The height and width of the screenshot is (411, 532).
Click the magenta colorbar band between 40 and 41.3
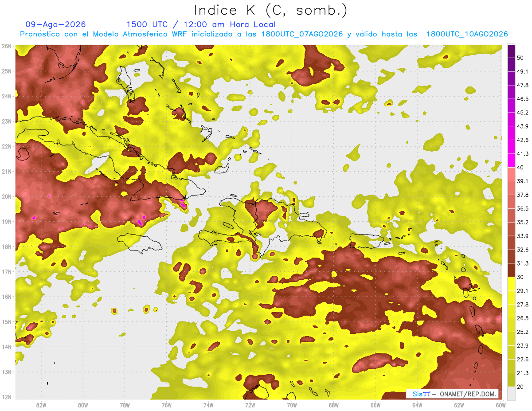(x=511, y=160)
